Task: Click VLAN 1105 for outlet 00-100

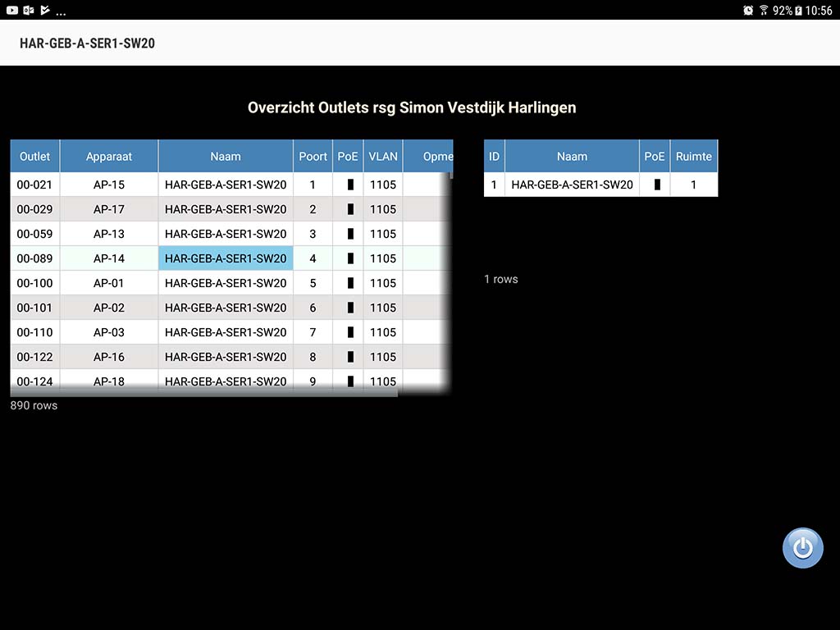Action: [x=383, y=283]
